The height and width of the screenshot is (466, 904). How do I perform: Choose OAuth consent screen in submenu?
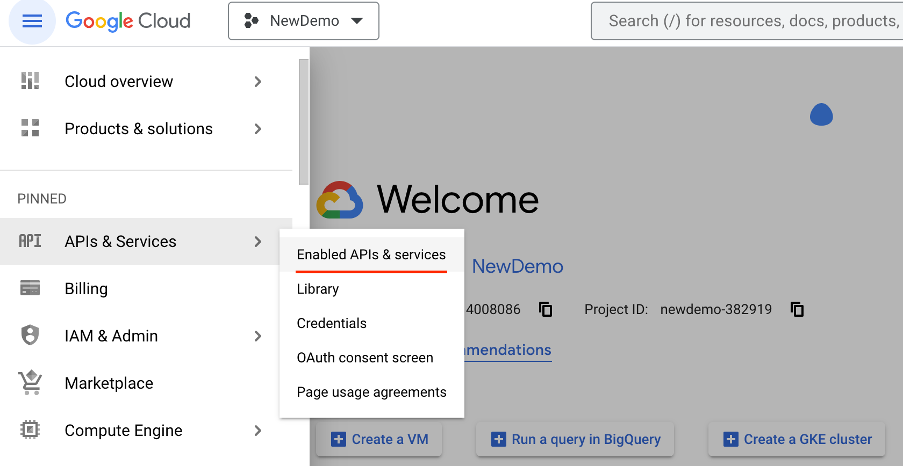coord(365,357)
